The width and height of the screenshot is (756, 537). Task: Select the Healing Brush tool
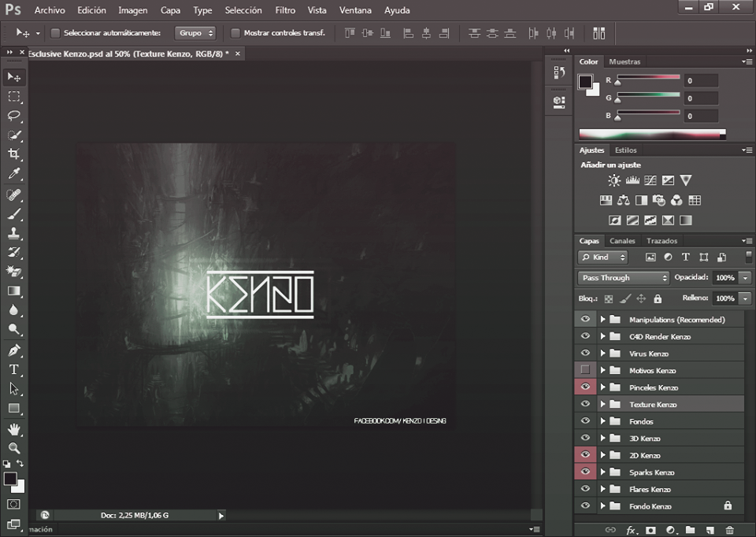tap(14, 194)
